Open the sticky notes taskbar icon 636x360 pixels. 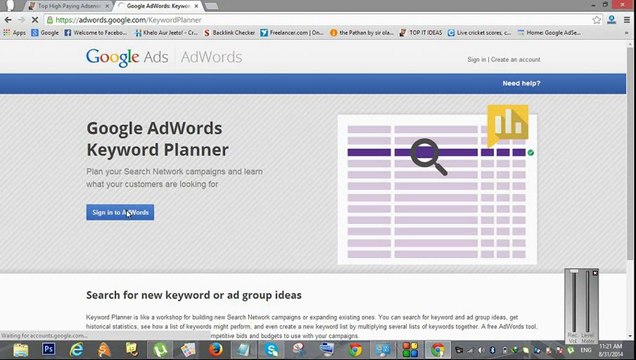pyautogui.click(x=132, y=350)
